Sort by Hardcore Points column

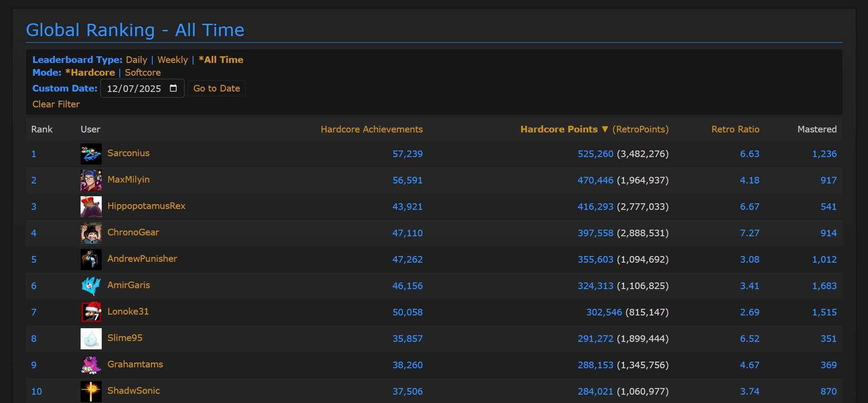(558, 129)
